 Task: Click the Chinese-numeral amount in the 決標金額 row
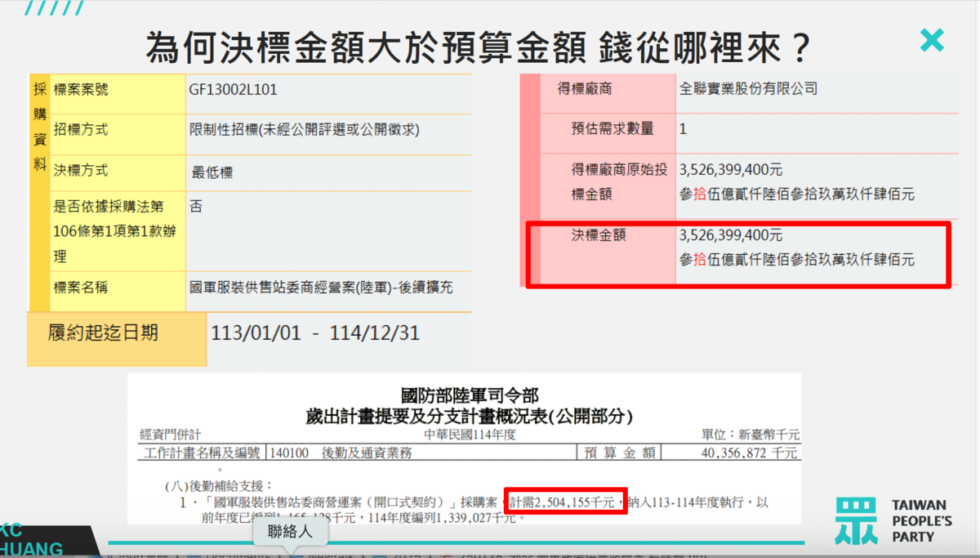tap(797, 260)
